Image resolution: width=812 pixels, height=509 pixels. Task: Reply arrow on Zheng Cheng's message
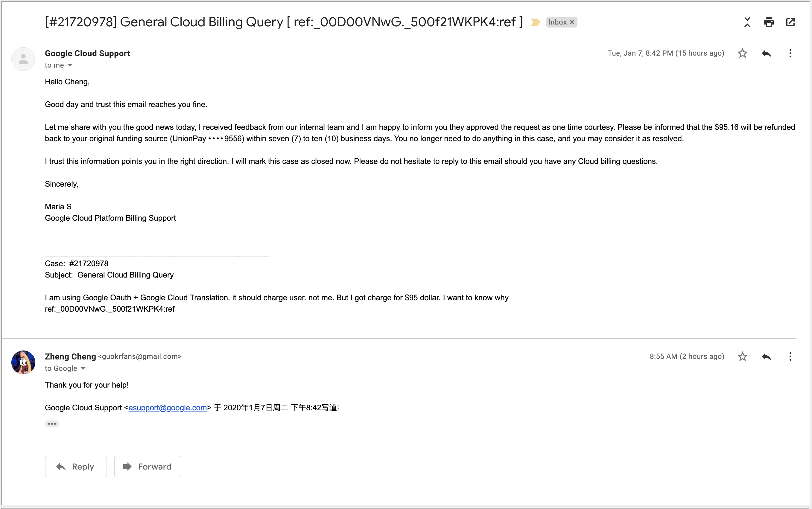point(766,356)
